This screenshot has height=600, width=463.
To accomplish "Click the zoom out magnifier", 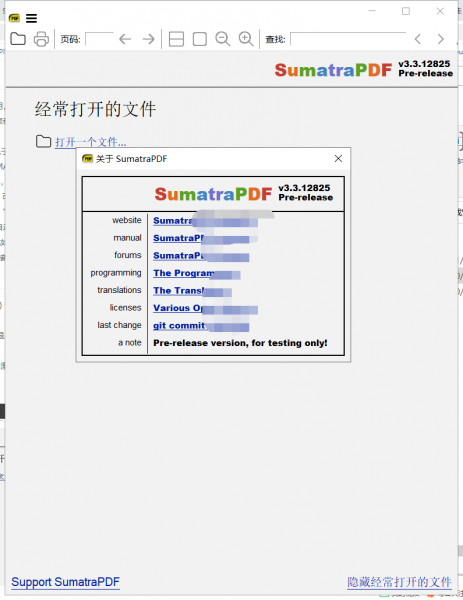I will (223, 39).
